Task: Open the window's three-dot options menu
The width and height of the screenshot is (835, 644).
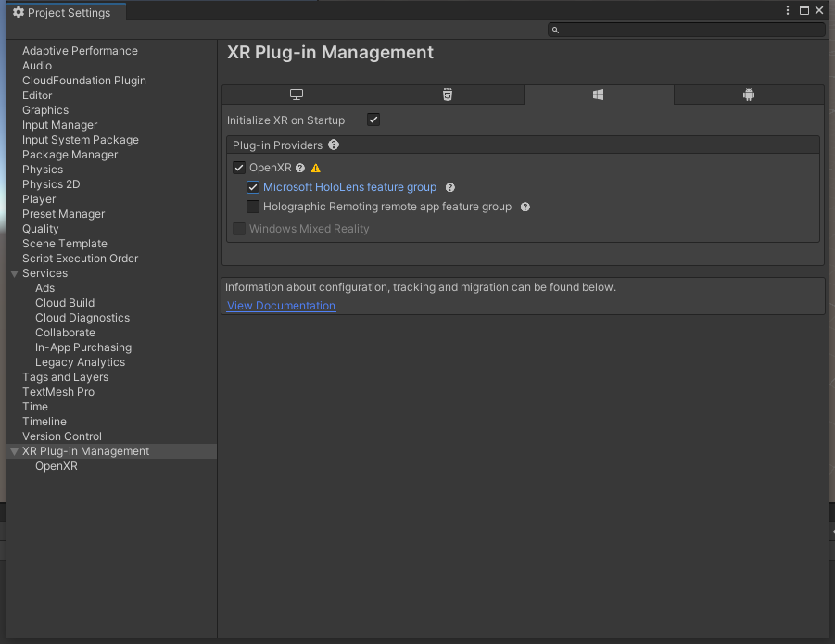Action: click(x=788, y=10)
